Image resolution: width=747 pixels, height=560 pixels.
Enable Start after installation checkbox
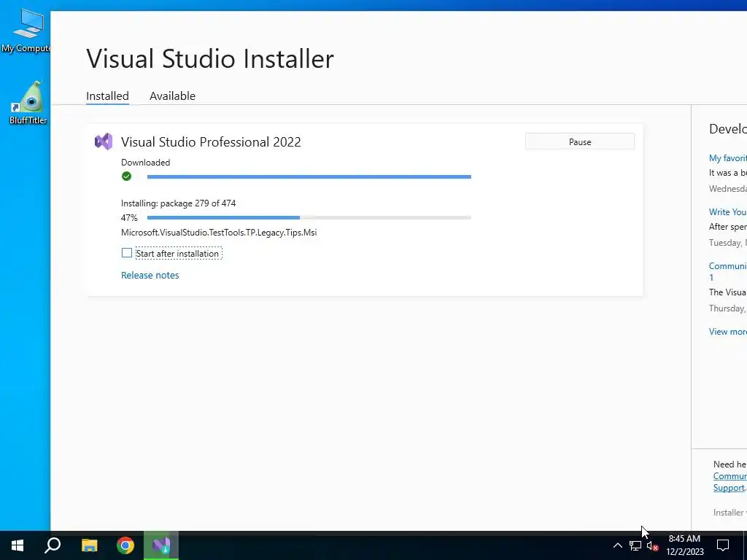pyautogui.click(x=127, y=253)
